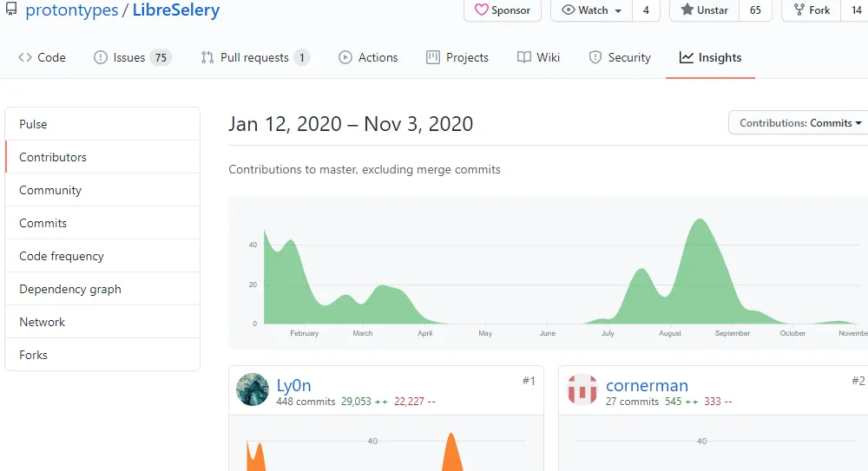Click the stargazers count 65

click(x=755, y=10)
